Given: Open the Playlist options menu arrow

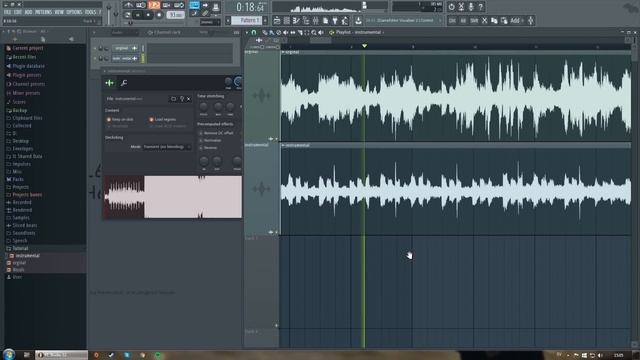Looking at the screenshot, I should pyautogui.click(x=247, y=32).
